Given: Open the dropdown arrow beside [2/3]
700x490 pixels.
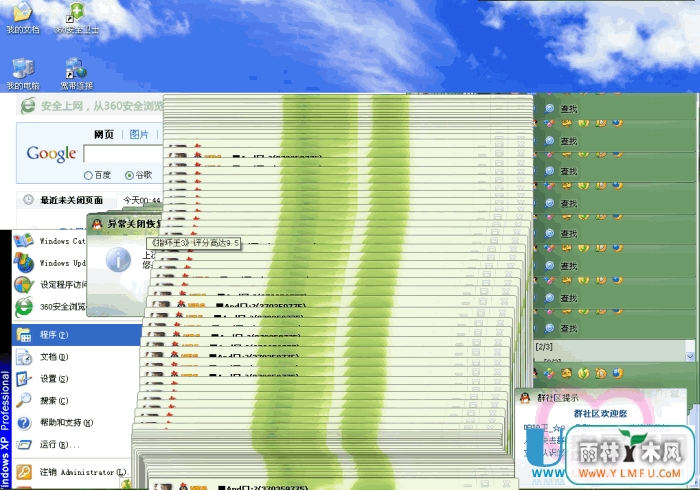Looking at the screenshot, I should click(690, 356).
